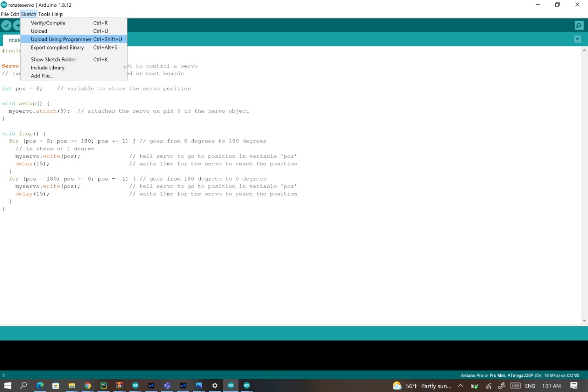The height and width of the screenshot is (392, 588).
Task: Open File Explorer from the taskbar
Action: pos(72,386)
